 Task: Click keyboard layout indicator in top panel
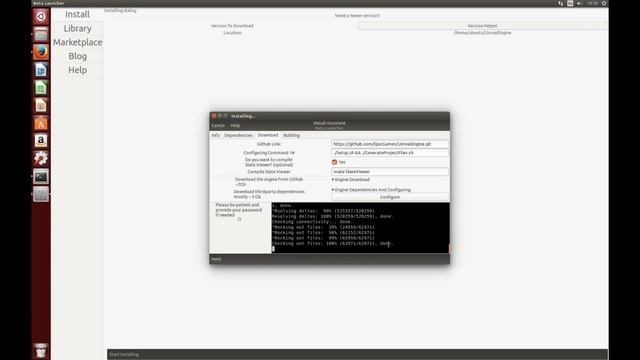[570, 3]
